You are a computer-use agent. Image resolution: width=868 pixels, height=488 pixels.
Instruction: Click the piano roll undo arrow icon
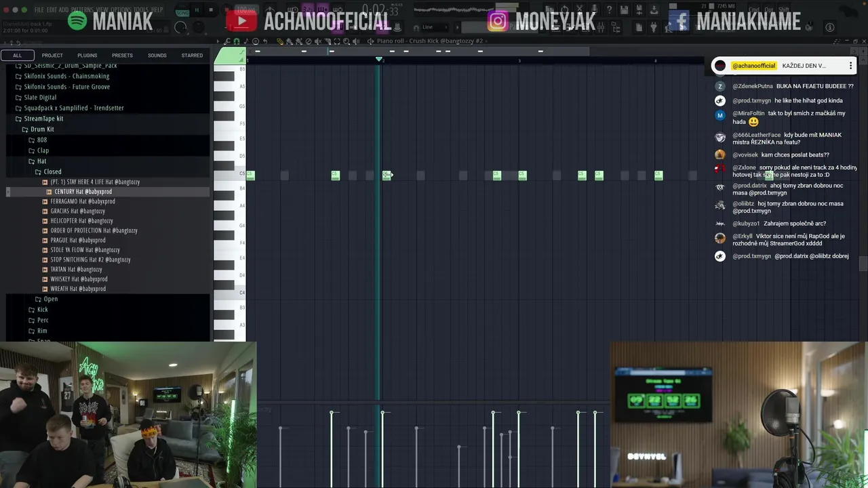tap(265, 41)
